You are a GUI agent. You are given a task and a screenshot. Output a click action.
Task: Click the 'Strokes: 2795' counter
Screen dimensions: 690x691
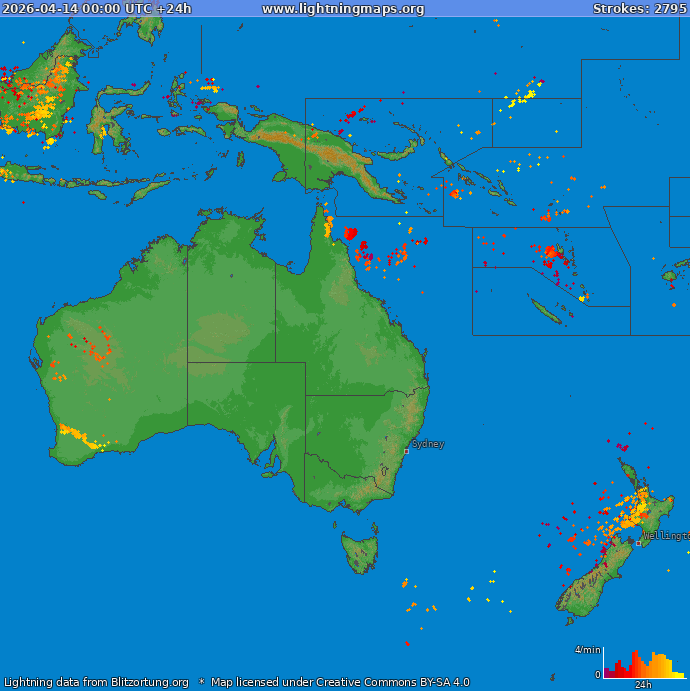click(x=639, y=9)
